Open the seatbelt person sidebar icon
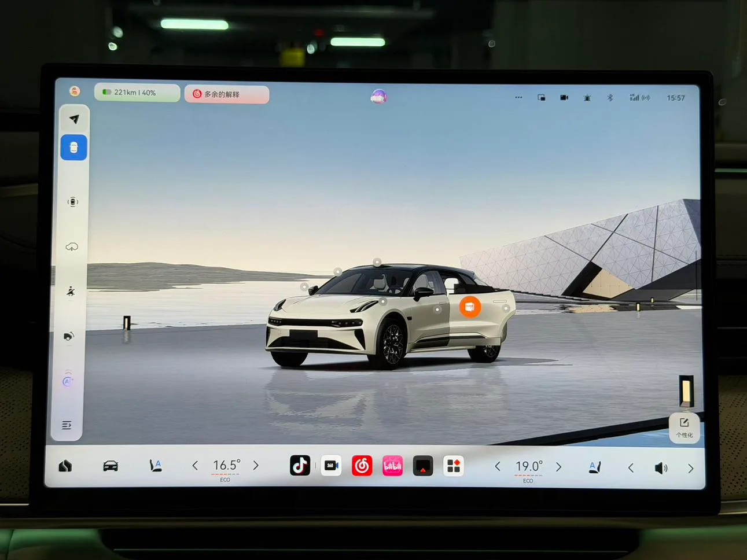Screen dimensions: 747x560 (x=71, y=292)
